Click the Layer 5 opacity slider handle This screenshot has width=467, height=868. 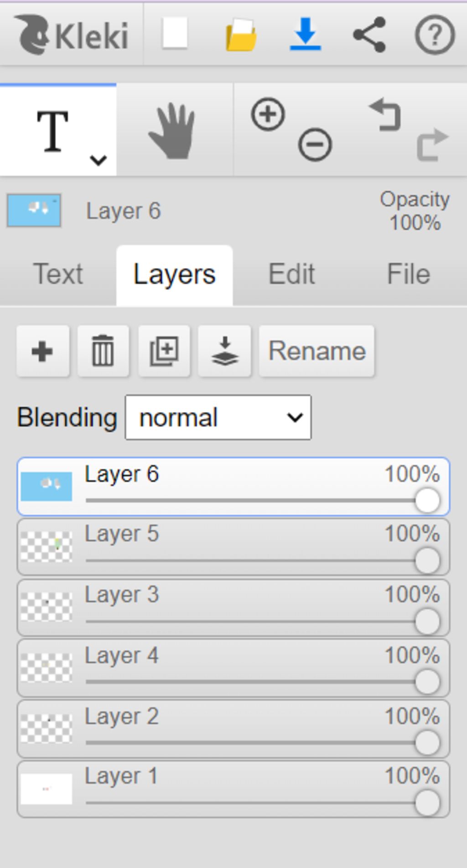click(427, 561)
